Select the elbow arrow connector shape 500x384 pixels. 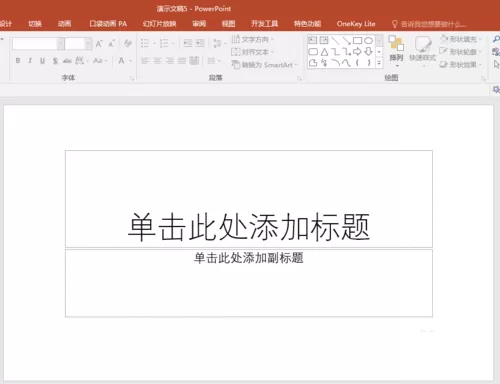(347, 52)
